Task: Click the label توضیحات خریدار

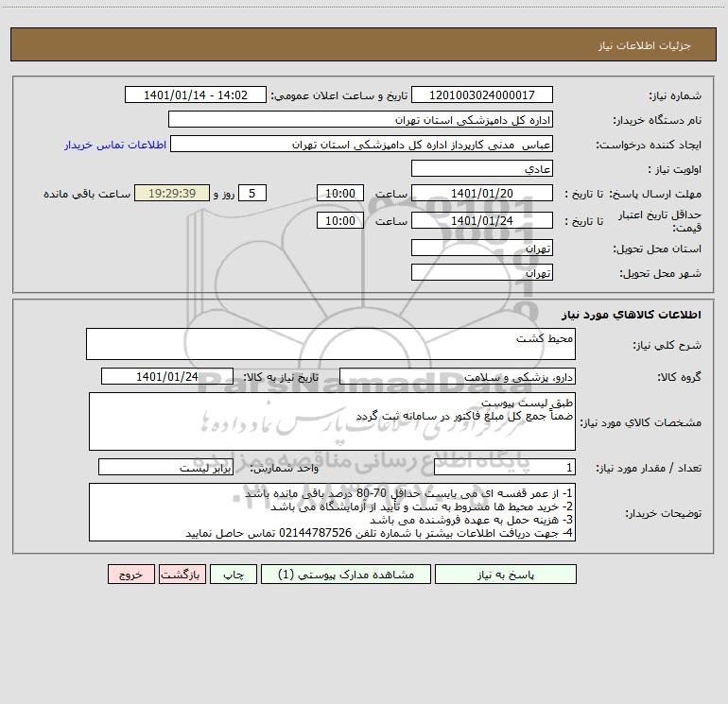Action: pos(663,514)
